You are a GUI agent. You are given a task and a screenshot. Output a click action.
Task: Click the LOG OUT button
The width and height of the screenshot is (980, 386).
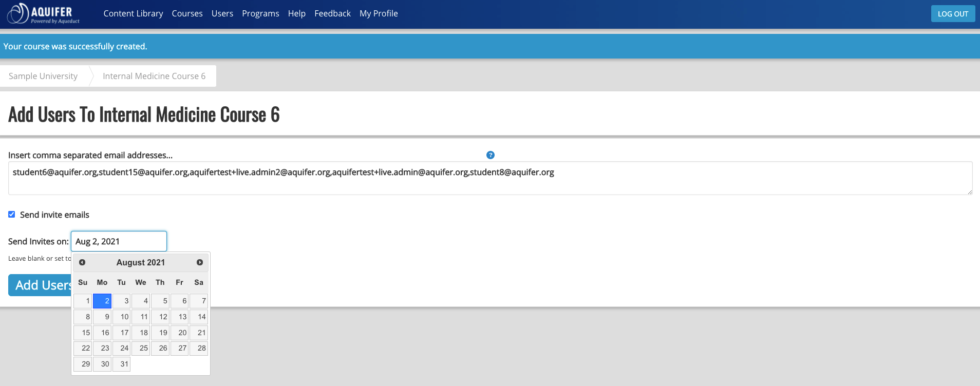[x=953, y=14]
